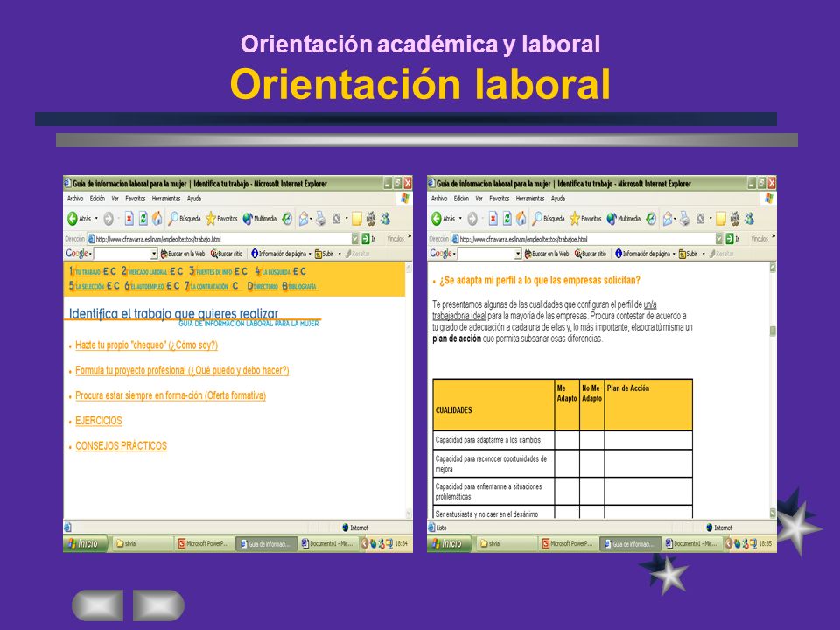Open Multimedia in right browser toolbar

click(x=623, y=219)
